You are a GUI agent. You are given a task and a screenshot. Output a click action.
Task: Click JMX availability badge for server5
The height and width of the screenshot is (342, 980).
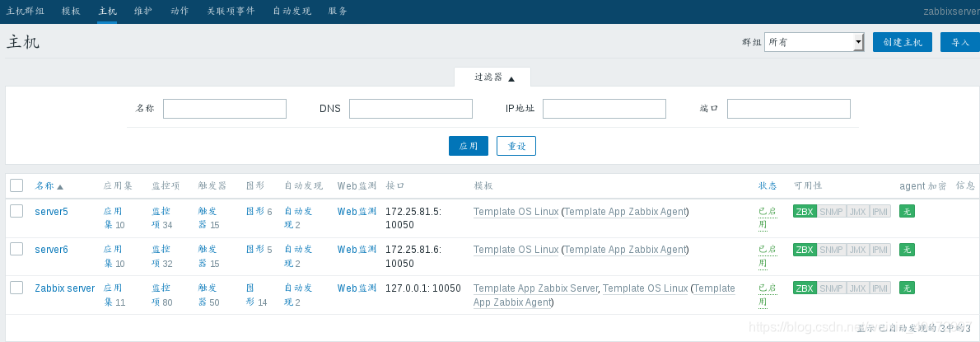(x=857, y=212)
